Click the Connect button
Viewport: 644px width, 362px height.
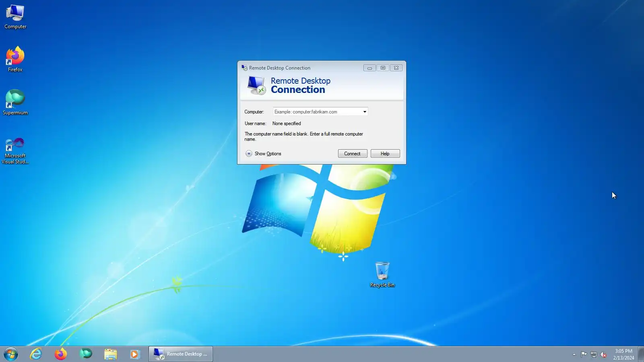[x=353, y=154]
